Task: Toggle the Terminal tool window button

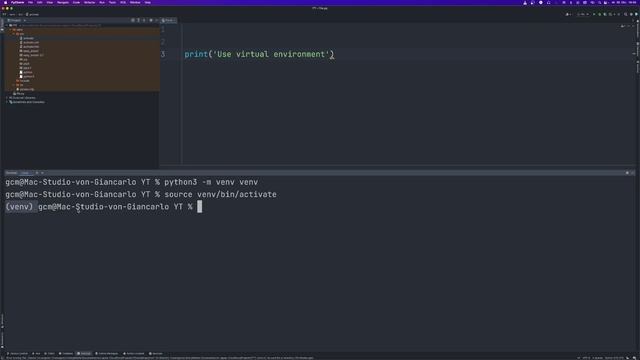Action: click(84, 353)
